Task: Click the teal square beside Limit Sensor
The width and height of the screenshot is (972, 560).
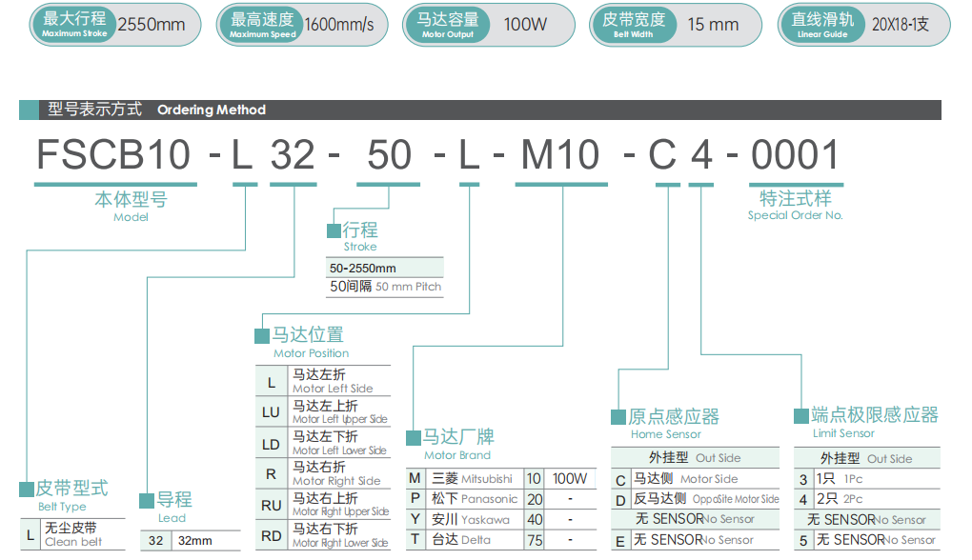Action: coord(802,416)
